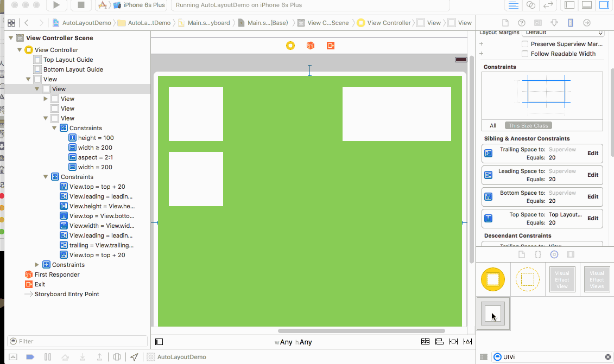Select the This Size Class tab
The height and width of the screenshot is (364, 614).
[x=528, y=125]
